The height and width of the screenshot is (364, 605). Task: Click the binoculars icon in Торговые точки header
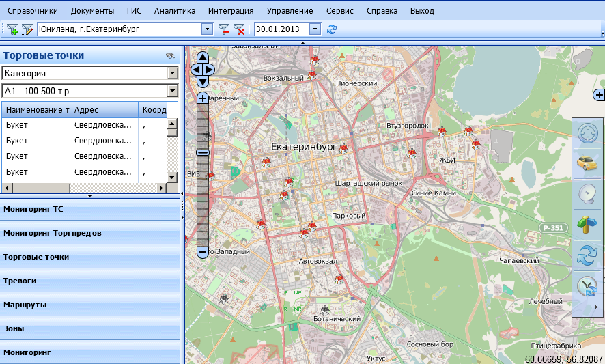[x=171, y=56]
